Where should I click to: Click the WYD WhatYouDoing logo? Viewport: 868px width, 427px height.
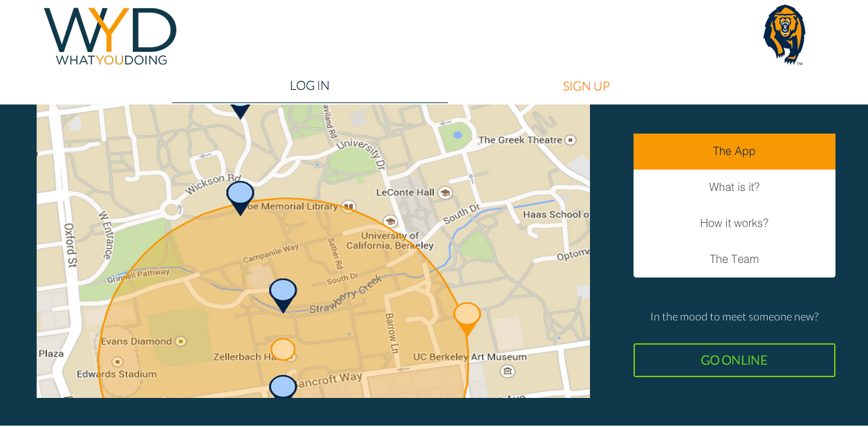[x=111, y=37]
